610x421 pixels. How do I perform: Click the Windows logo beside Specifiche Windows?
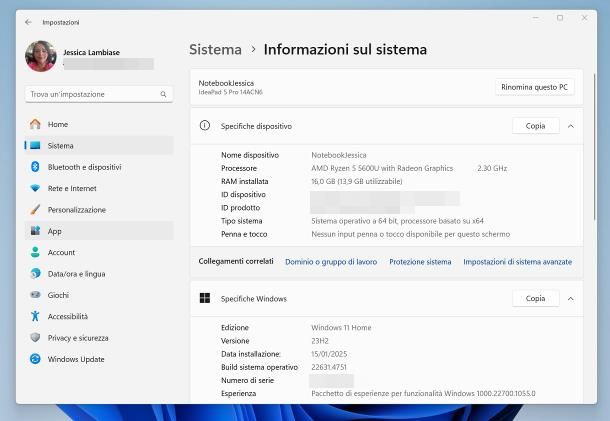[205, 298]
